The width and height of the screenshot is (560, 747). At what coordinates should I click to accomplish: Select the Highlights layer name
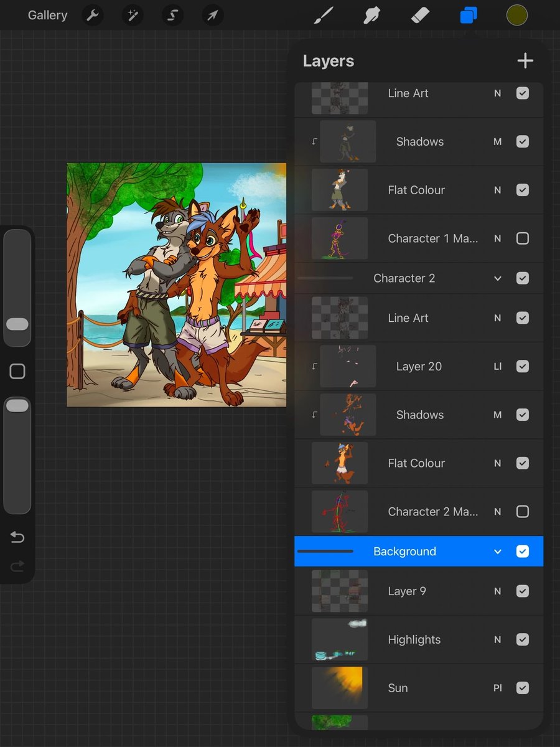pos(414,639)
